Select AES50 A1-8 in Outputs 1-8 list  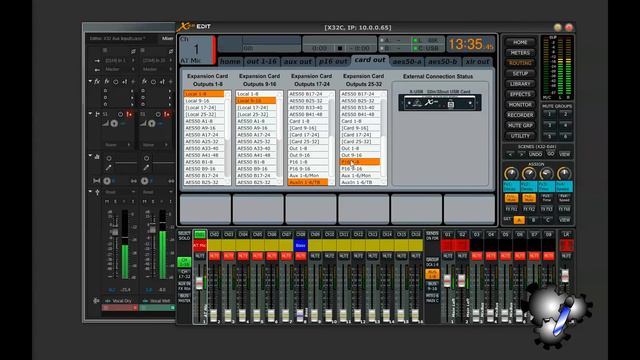point(204,121)
